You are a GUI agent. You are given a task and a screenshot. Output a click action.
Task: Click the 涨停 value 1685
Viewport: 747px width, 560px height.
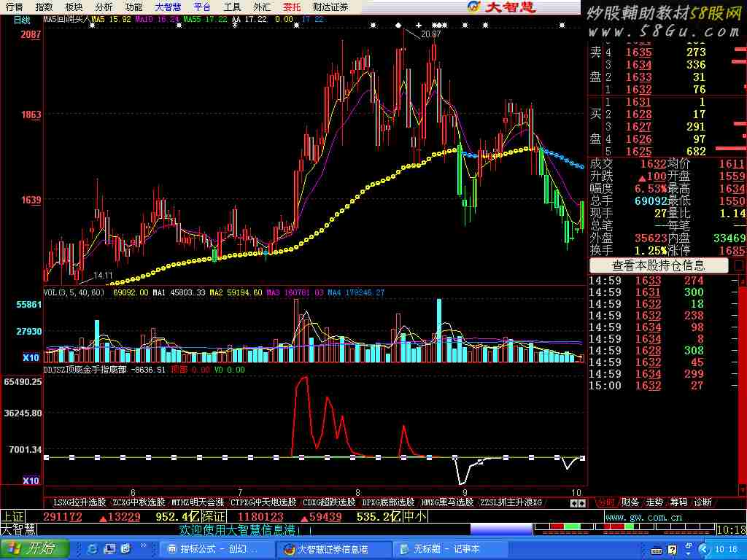(x=732, y=250)
